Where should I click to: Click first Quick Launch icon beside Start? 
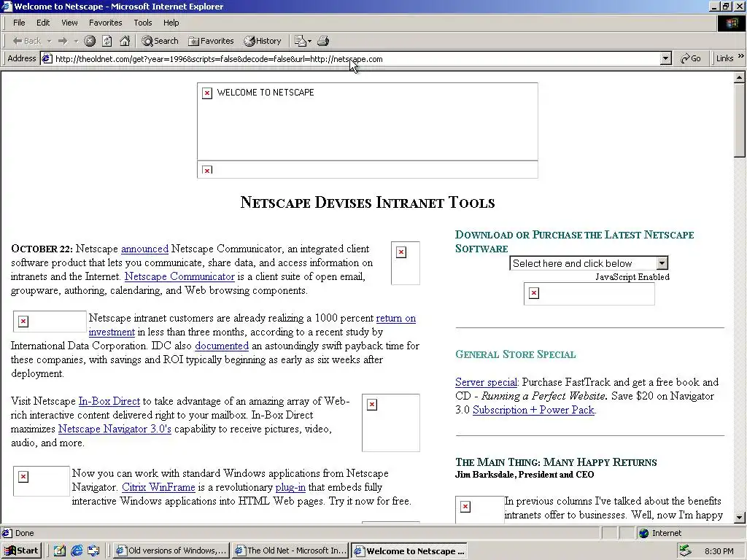tap(60, 551)
